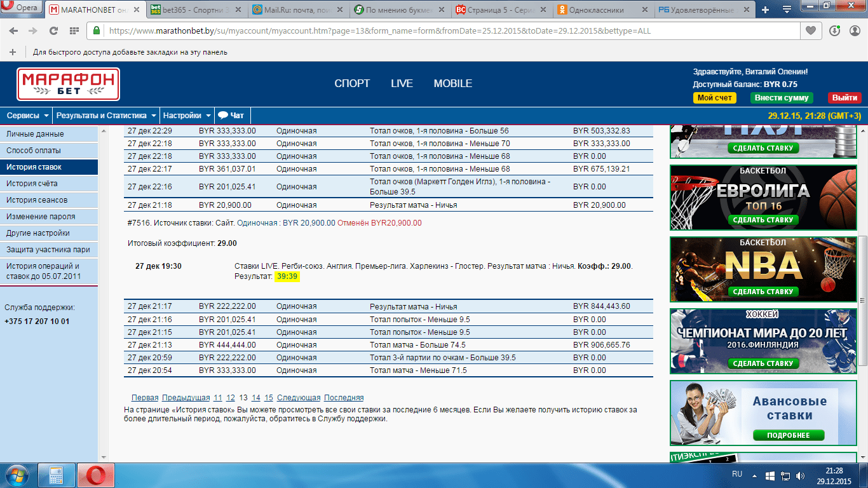
Task: Open the browser downloads icon
Action: [x=834, y=30]
